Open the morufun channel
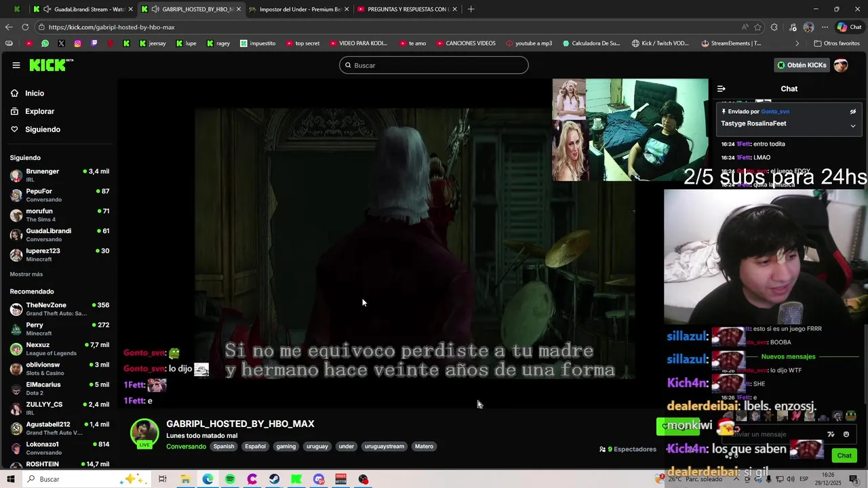 coord(60,215)
